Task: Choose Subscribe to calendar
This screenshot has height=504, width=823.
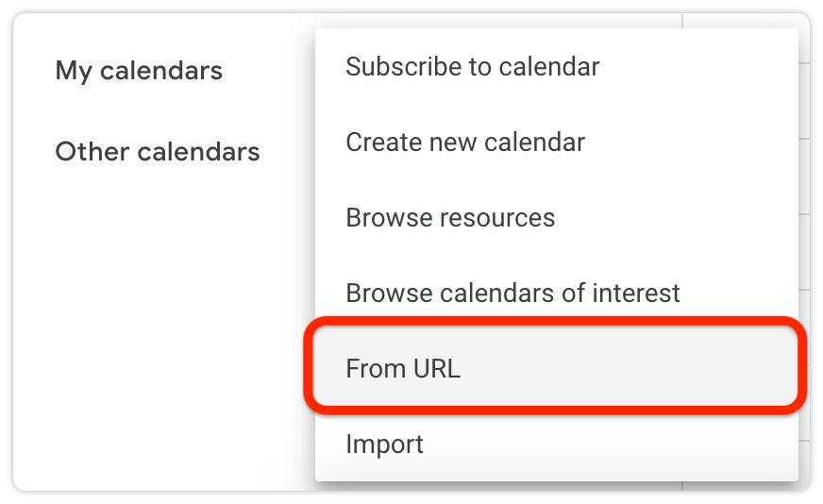Action: click(556, 66)
